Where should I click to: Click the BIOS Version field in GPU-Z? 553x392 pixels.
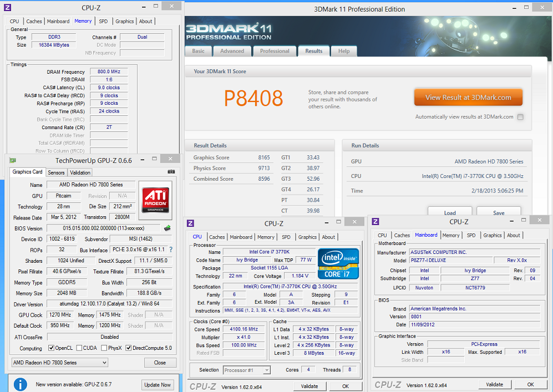[104, 228]
